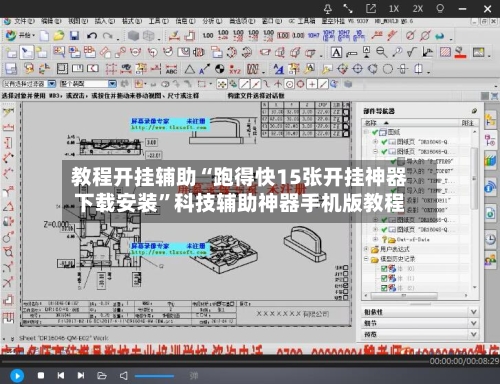This screenshot has height=384, width=500.
Task: Click the lightbulb icon in the player title bar
Action: click(440, 8)
